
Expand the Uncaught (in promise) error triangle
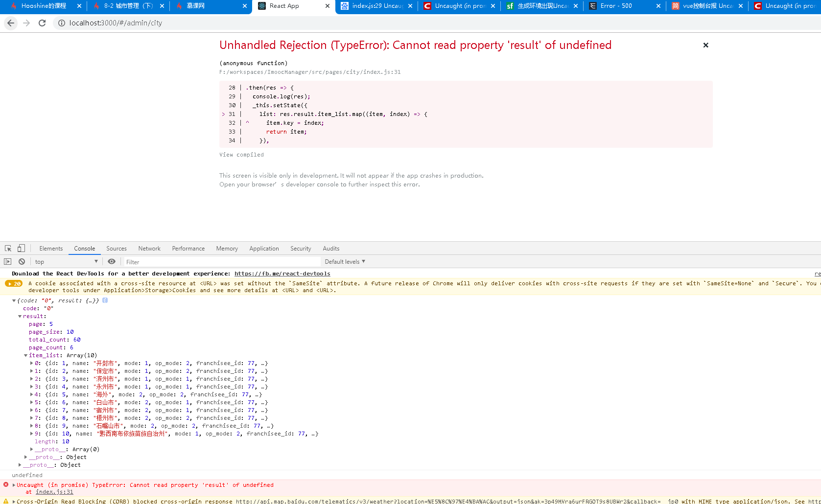(x=14, y=485)
